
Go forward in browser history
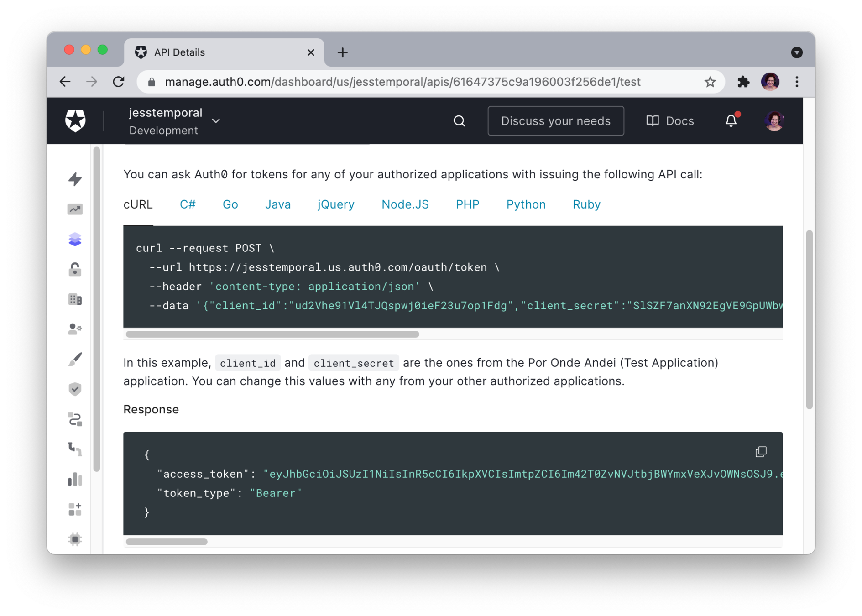[92, 82]
